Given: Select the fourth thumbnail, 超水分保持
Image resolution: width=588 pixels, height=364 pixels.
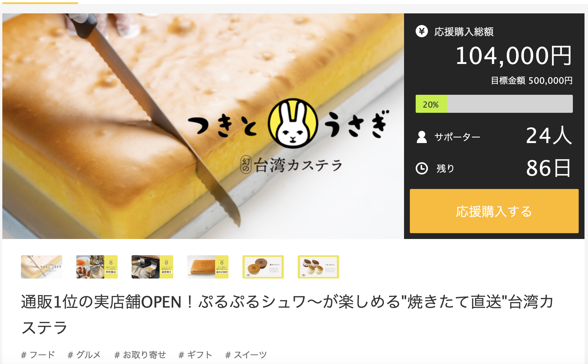Looking at the screenshot, I should (208, 267).
